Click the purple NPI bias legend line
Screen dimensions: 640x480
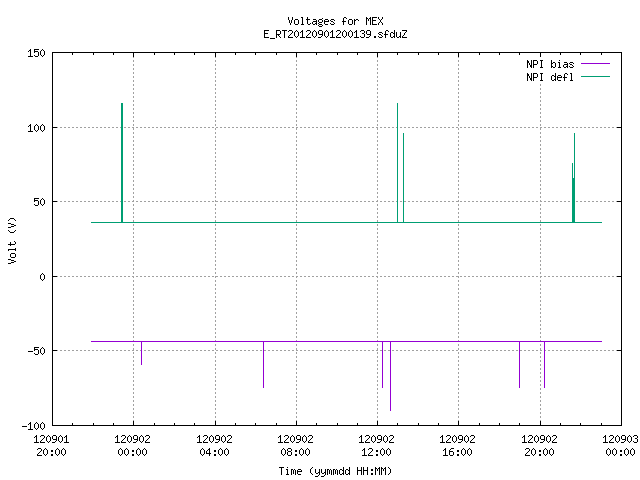pos(595,64)
